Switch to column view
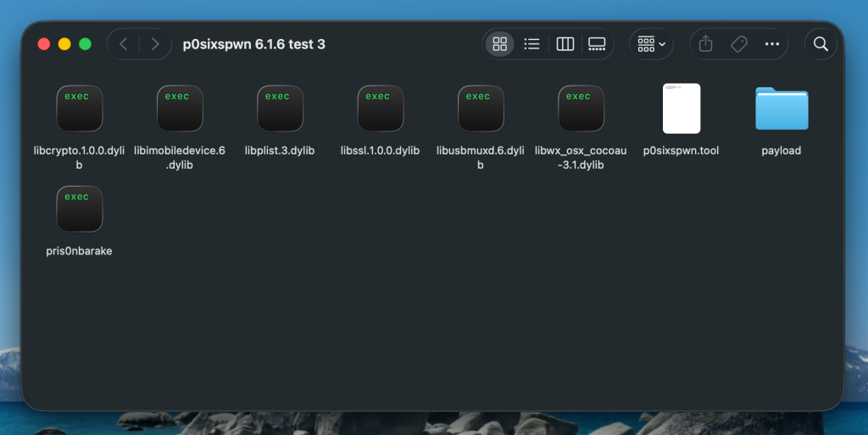The height and width of the screenshot is (435, 868). pos(565,44)
